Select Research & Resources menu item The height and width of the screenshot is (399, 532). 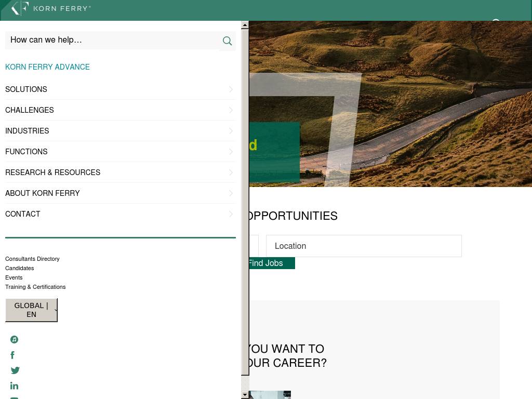tap(52, 172)
